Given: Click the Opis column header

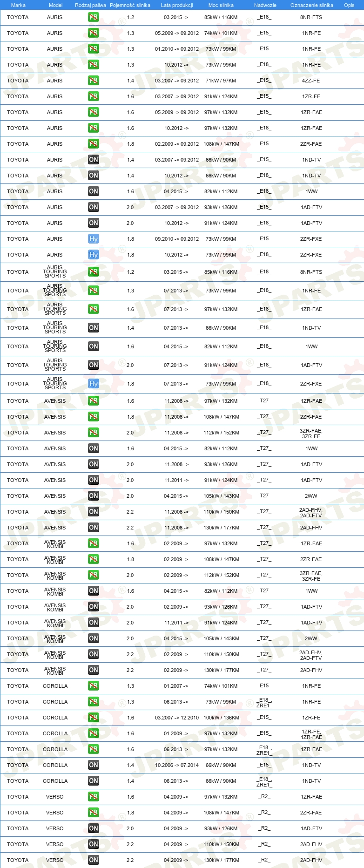Looking at the screenshot, I should pos(349,5).
